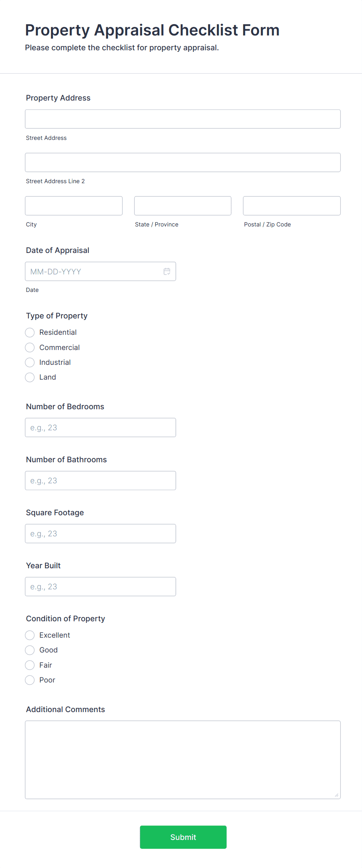Select the Square Footage input field
This screenshot has width=362, height=868.
pos(100,533)
